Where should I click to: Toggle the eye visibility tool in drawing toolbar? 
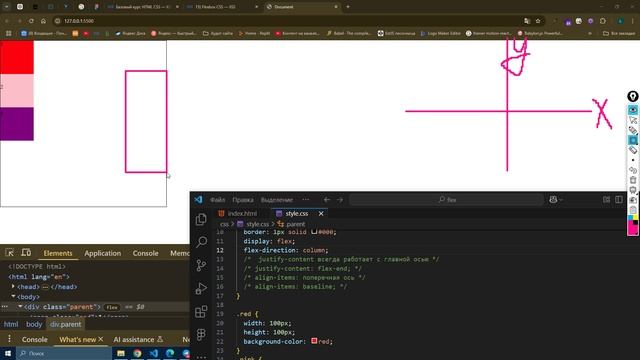coord(633,110)
